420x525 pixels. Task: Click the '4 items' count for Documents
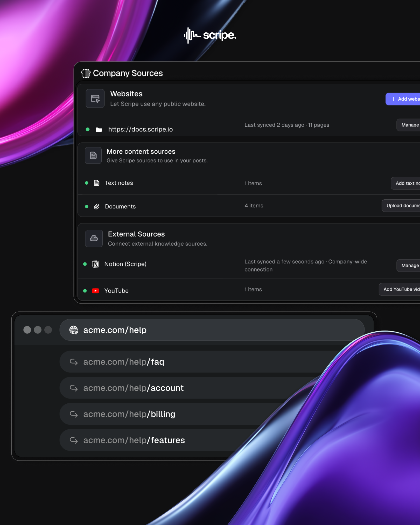(254, 206)
